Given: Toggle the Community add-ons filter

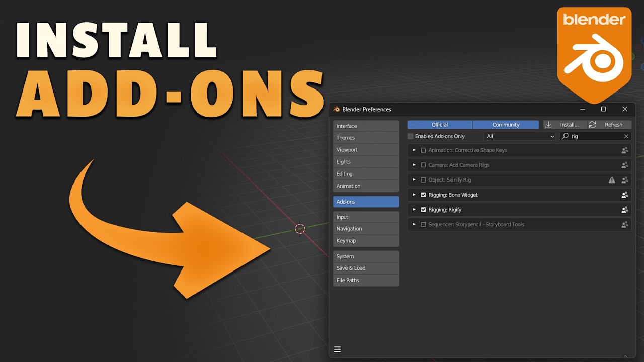Looking at the screenshot, I should (x=506, y=125).
